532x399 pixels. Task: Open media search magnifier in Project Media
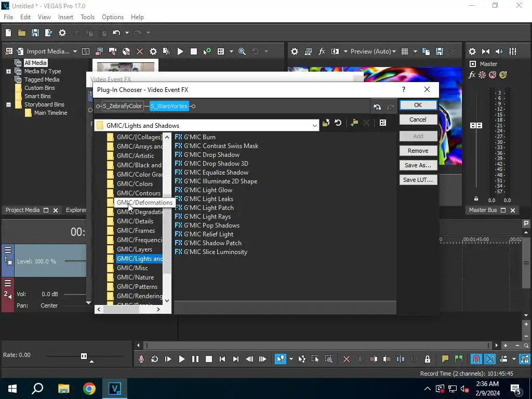tap(242, 51)
